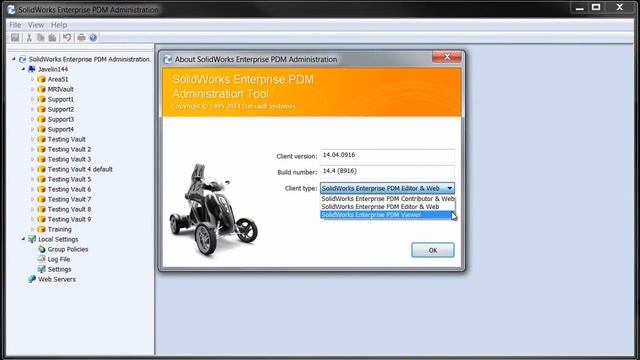
Task: Collapse the SolidWorks Enterprise PDM Administration root node
Action: point(13,59)
